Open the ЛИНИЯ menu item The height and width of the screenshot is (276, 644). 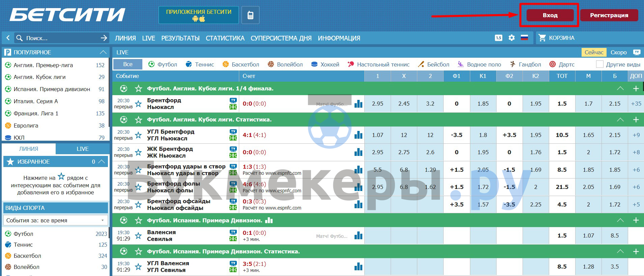pyautogui.click(x=125, y=38)
